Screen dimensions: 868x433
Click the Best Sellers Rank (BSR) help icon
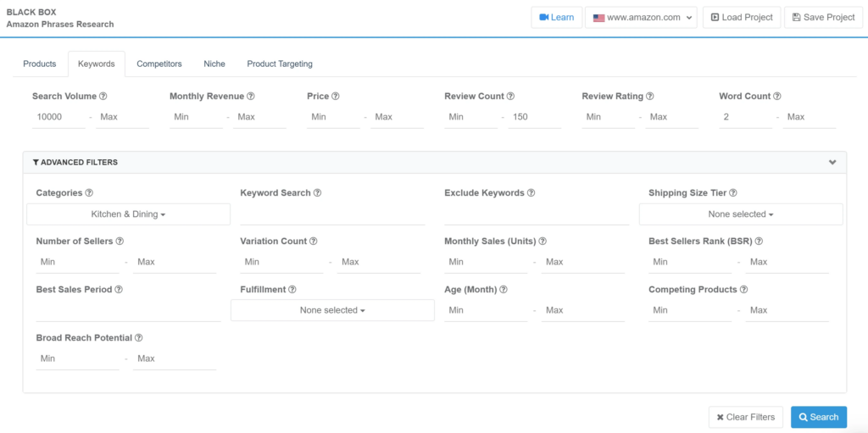tap(759, 241)
